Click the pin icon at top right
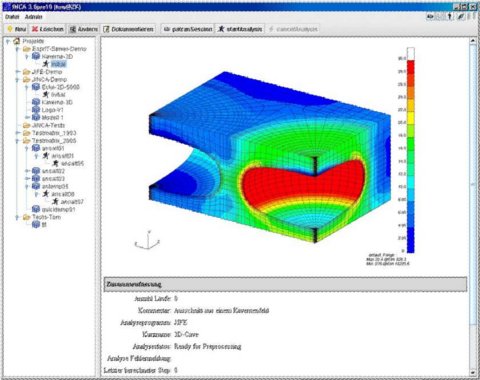 pos(450,16)
